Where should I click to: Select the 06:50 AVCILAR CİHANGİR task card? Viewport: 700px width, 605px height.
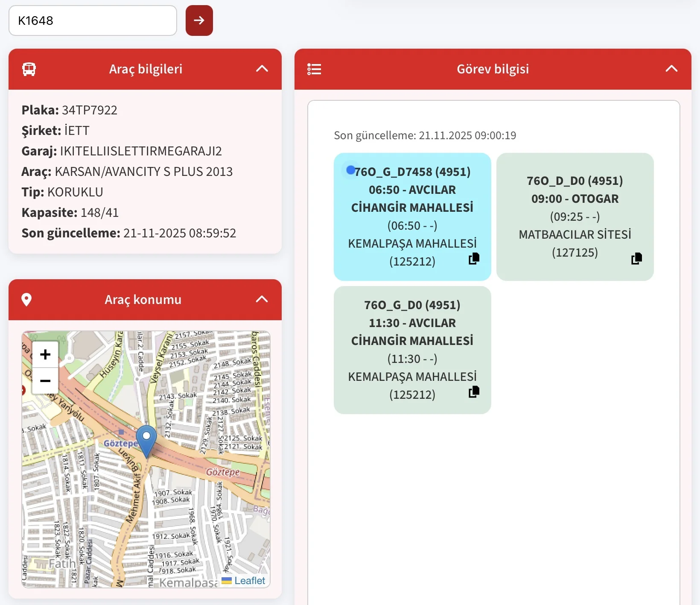click(412, 216)
